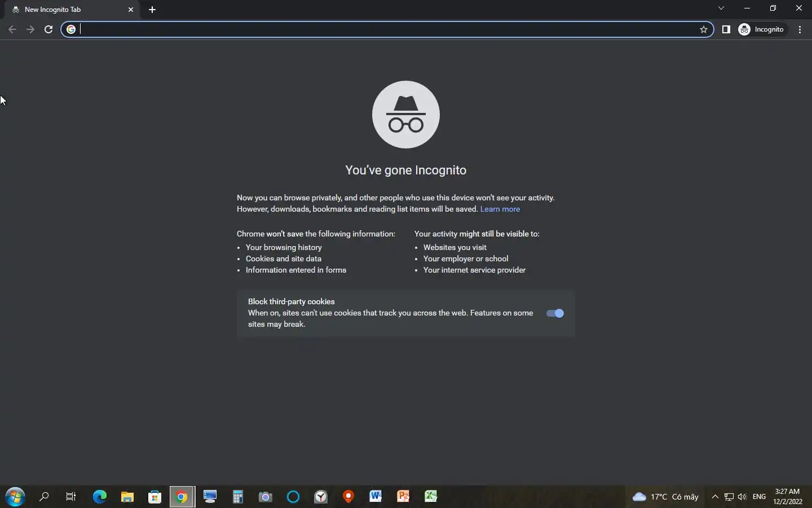Viewport: 812px width, 508px height.
Task: Open the side panel icon
Action: (726, 29)
